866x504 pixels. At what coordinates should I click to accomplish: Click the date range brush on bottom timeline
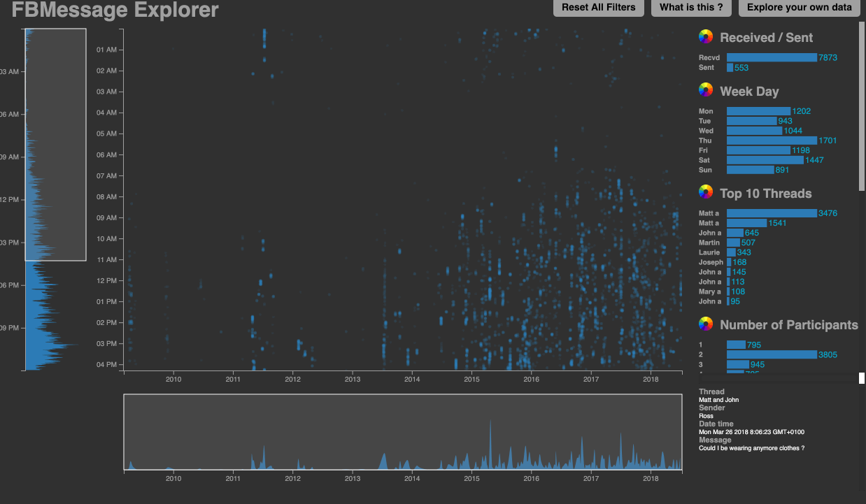pos(403,431)
